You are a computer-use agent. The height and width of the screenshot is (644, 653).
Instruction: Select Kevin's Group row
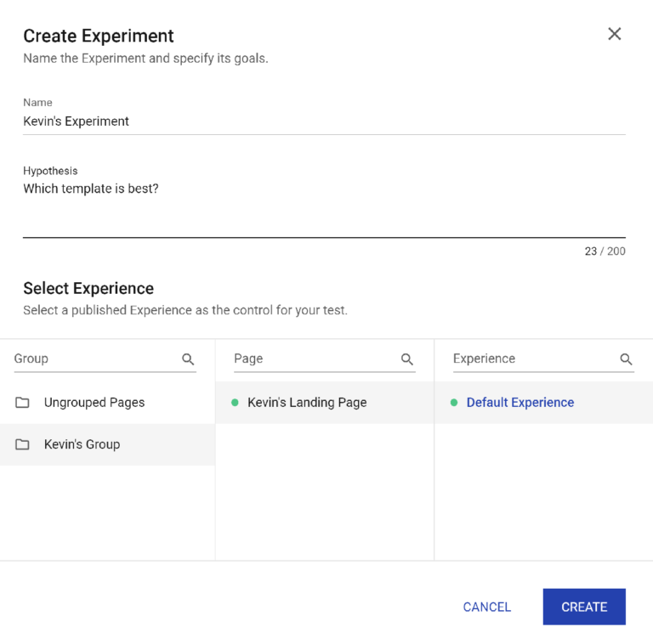[x=107, y=444]
